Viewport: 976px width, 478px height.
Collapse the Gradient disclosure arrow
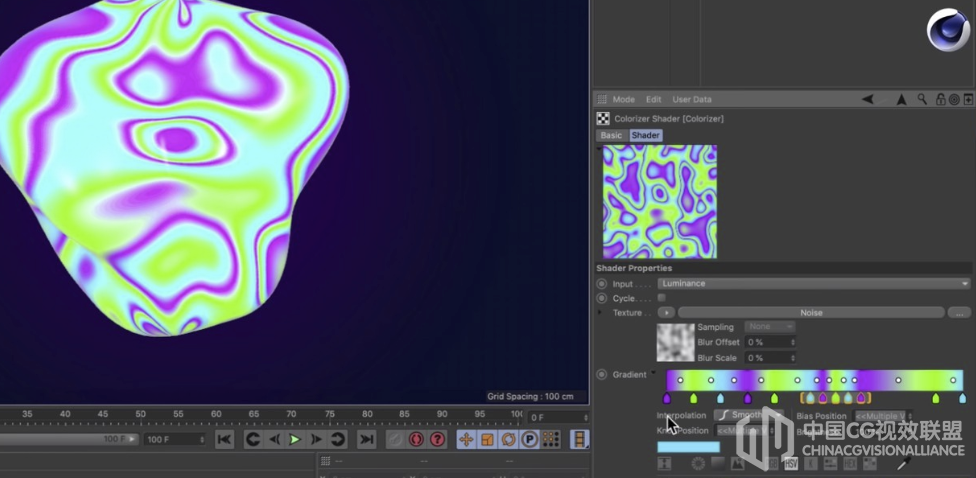[653, 373]
